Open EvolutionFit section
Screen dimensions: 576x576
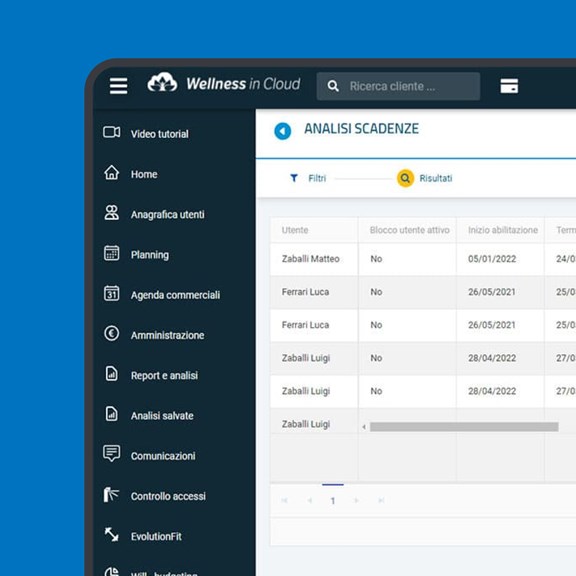click(x=156, y=537)
